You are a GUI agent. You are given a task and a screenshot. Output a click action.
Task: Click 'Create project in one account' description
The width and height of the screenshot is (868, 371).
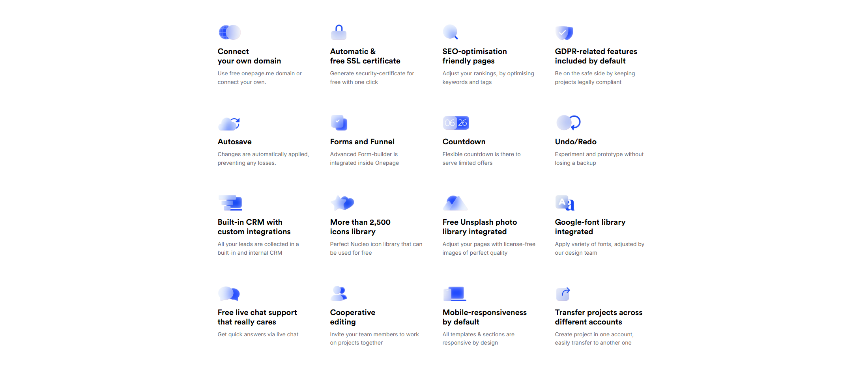(x=594, y=339)
